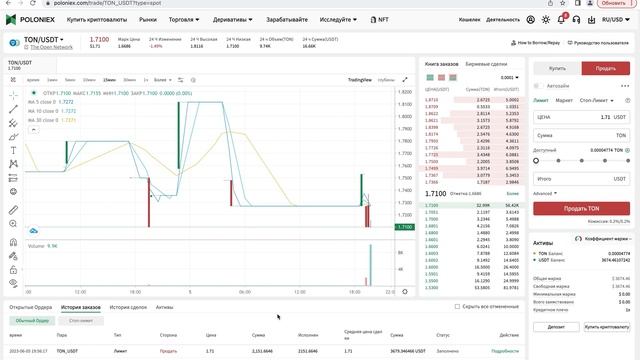Open the notifications bell
This screenshot has width=640, height=360.
(561, 20)
